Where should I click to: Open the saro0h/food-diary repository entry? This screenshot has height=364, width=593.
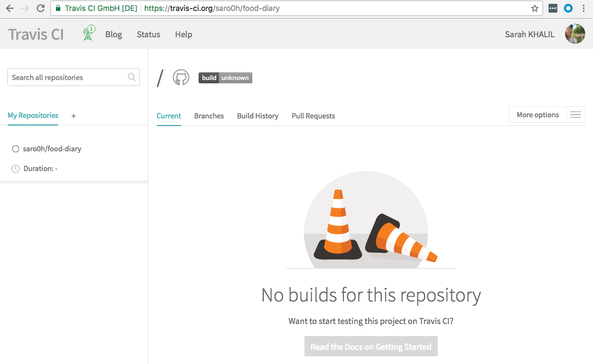point(52,149)
